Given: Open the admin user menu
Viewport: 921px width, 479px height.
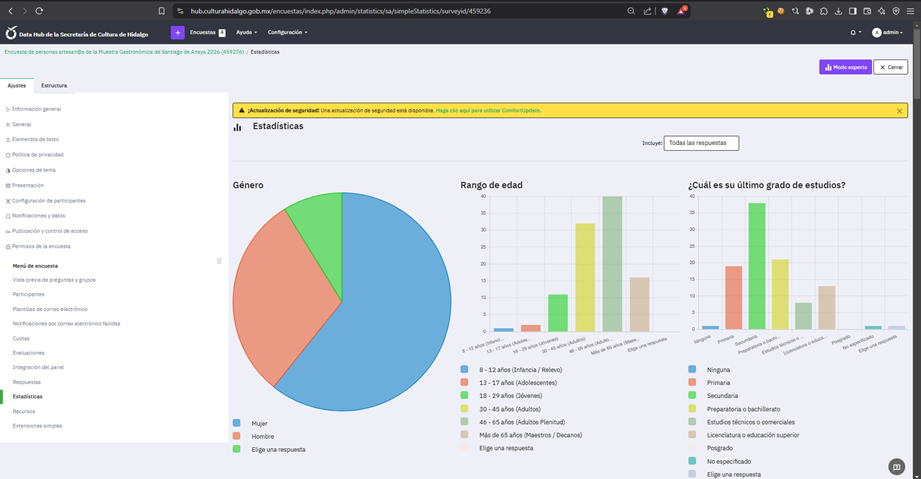Looking at the screenshot, I should [888, 32].
